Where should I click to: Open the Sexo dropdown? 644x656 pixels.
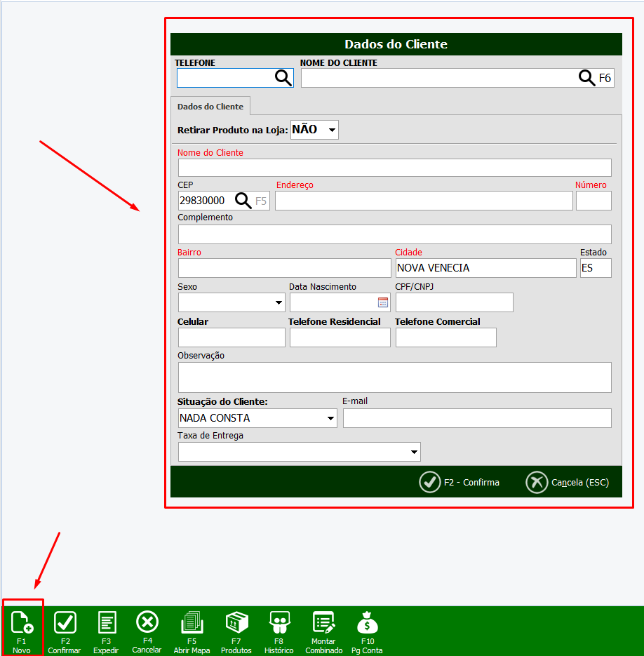click(278, 303)
